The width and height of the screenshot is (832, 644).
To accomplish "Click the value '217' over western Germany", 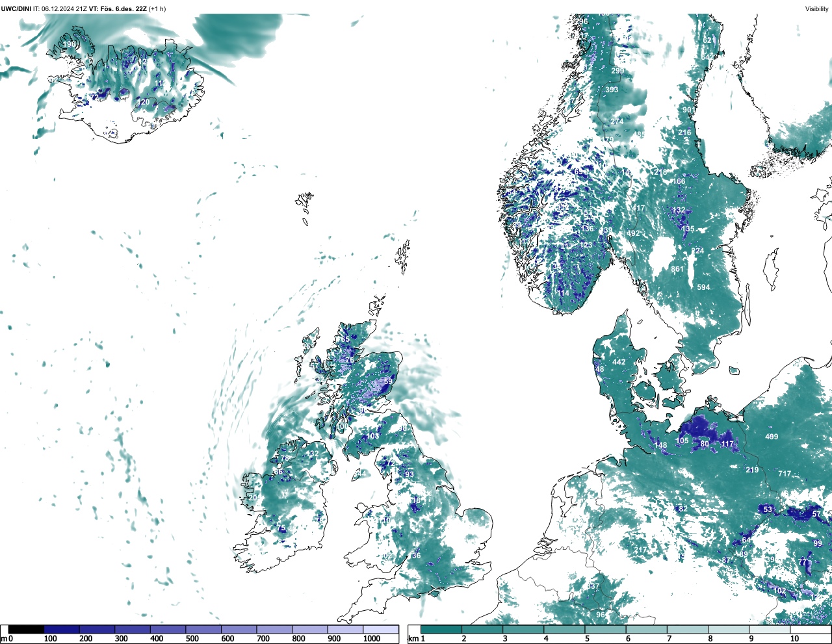I will point(641,550).
